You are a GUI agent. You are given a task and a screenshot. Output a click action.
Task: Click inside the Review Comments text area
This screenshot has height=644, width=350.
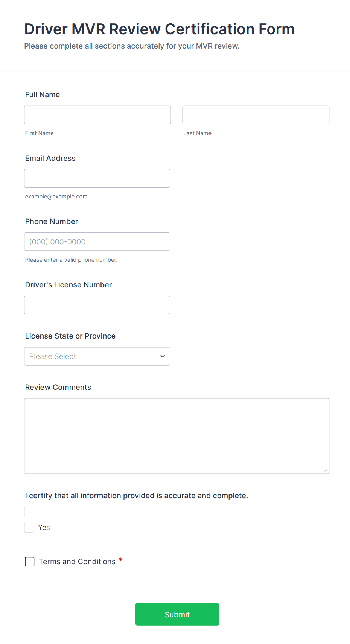[x=177, y=436]
